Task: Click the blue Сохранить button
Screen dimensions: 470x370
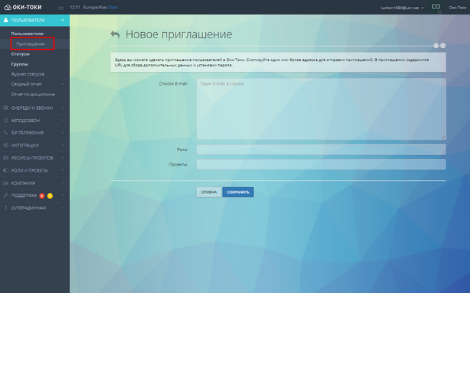Action: pos(238,192)
